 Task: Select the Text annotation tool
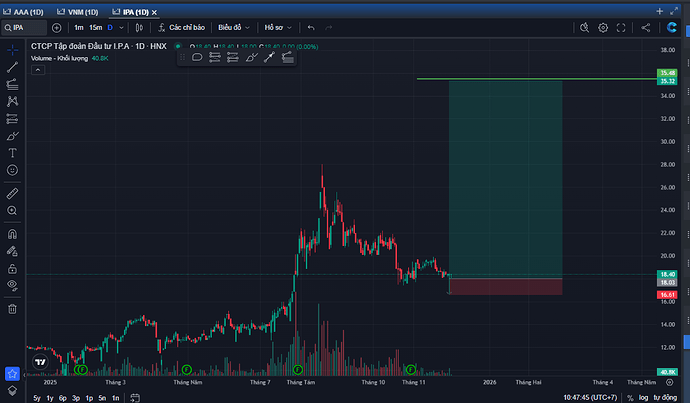[x=12, y=153]
